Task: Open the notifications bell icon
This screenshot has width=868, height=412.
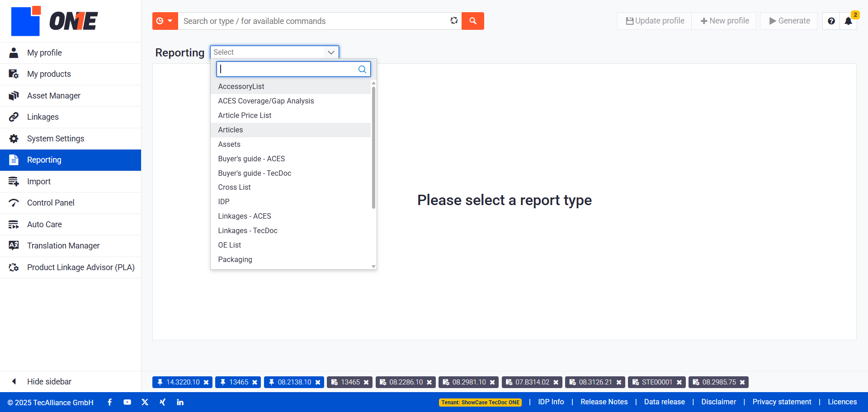Action: (848, 21)
